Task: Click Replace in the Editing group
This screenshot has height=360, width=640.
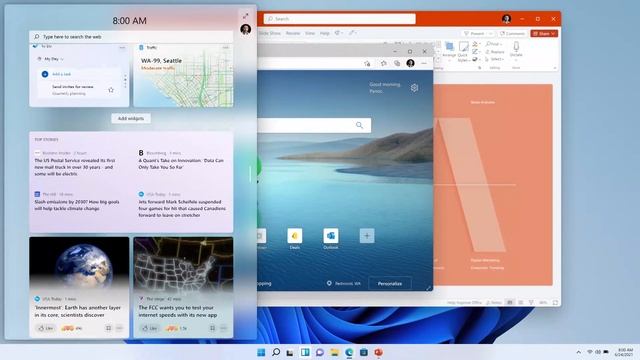Action: coord(495,51)
